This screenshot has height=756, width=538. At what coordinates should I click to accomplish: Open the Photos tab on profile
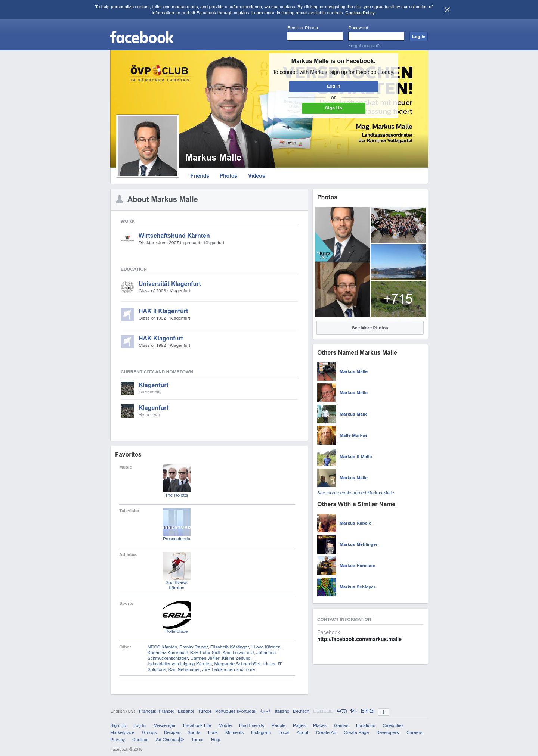[228, 176]
